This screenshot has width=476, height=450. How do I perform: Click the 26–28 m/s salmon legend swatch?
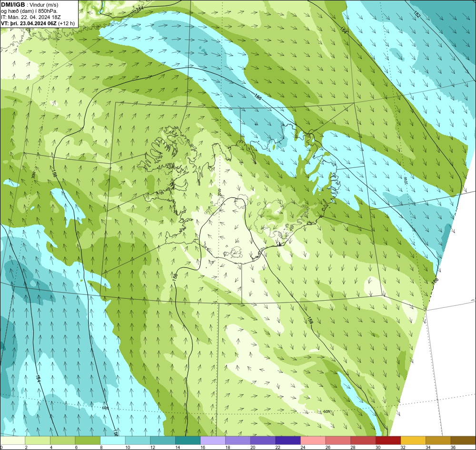(338, 440)
